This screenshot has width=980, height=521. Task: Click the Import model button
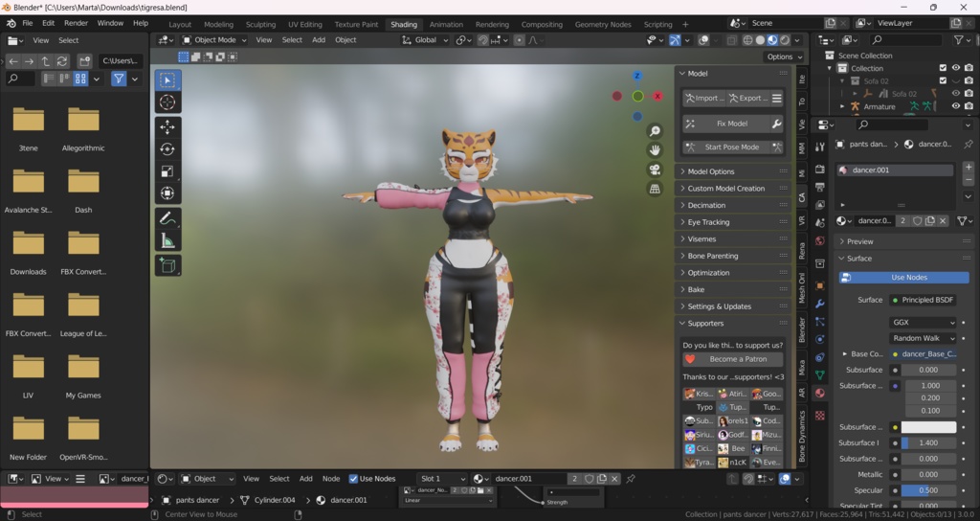click(x=704, y=99)
